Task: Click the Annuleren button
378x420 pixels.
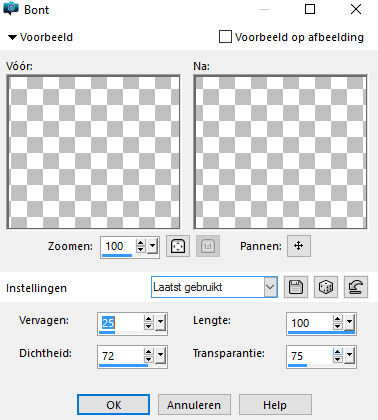Action: pos(194,405)
